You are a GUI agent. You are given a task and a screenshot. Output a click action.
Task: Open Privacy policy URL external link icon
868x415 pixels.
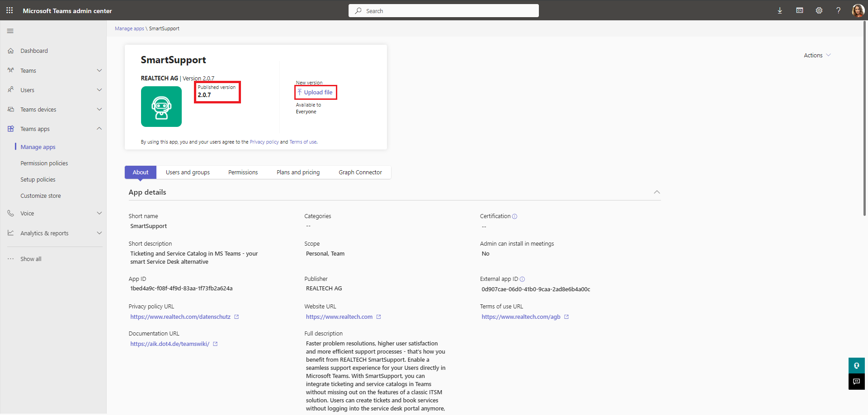pyautogui.click(x=236, y=317)
